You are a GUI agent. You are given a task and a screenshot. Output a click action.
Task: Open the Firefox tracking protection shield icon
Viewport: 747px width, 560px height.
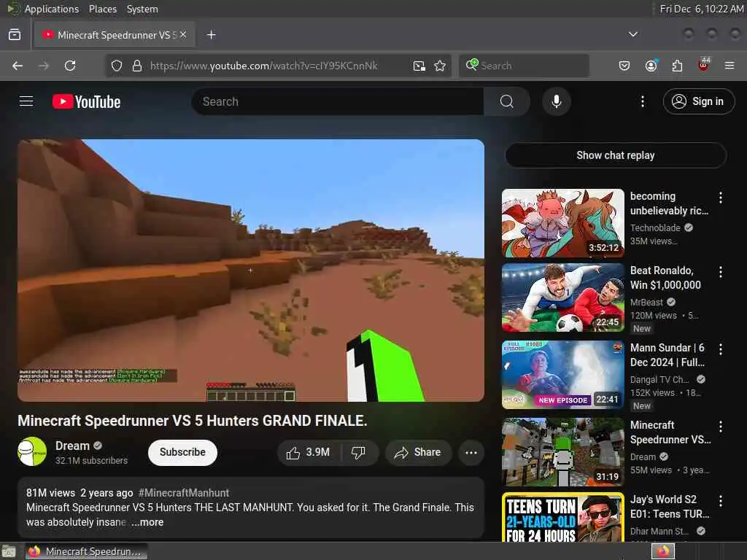click(117, 66)
